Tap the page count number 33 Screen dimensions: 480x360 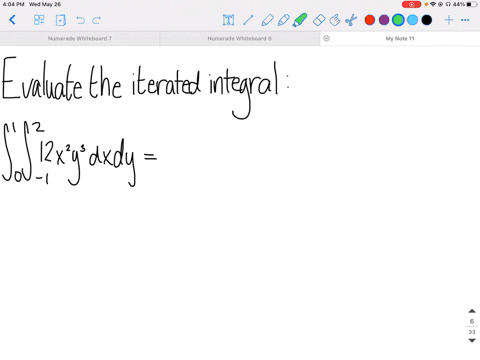coord(472,332)
